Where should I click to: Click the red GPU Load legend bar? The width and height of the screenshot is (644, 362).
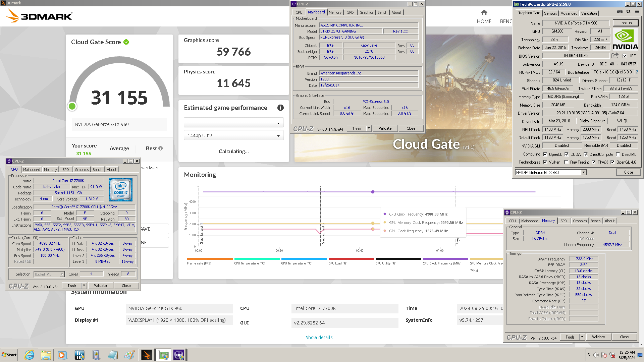click(x=351, y=259)
